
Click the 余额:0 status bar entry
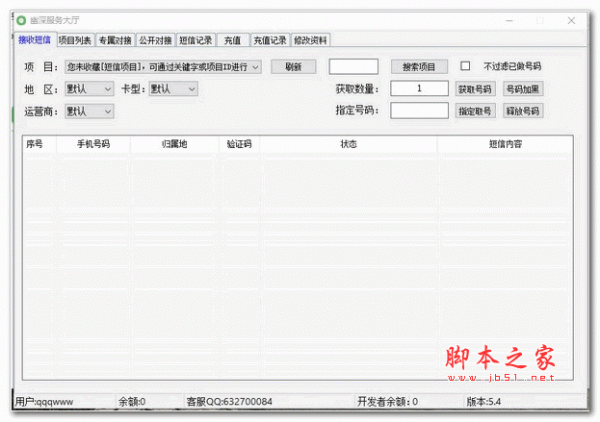click(x=132, y=402)
